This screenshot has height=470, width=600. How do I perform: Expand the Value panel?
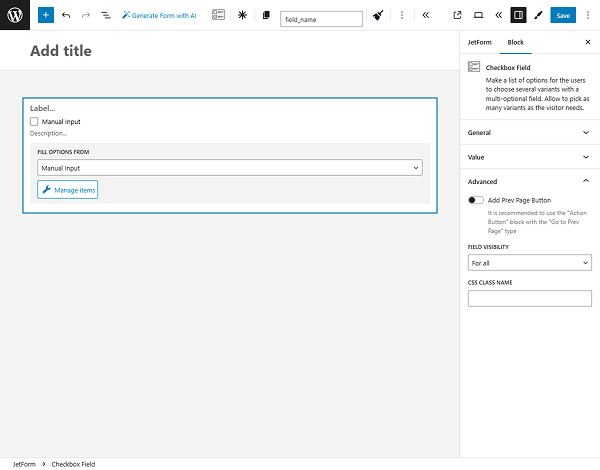tap(530, 157)
